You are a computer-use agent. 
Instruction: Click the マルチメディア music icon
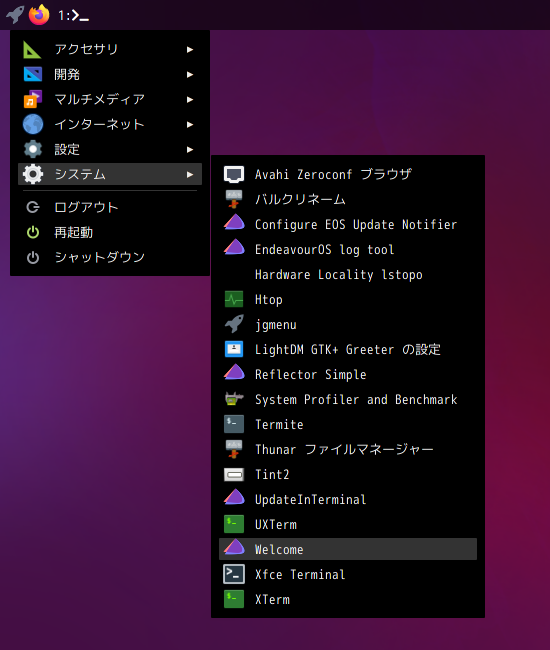pos(32,99)
